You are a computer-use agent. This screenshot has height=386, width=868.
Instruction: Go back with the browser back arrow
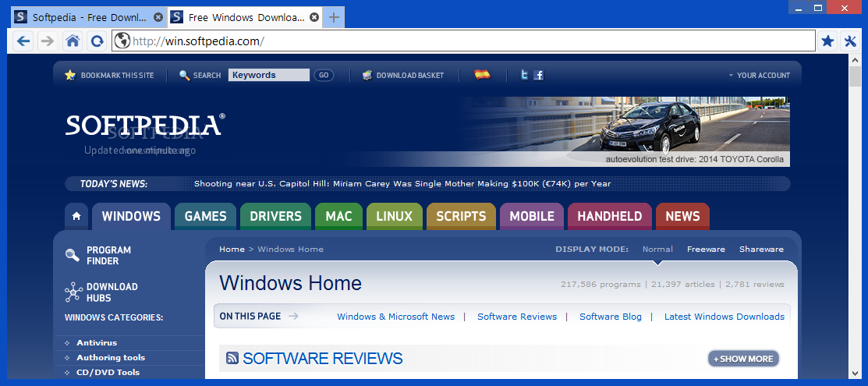coord(23,41)
